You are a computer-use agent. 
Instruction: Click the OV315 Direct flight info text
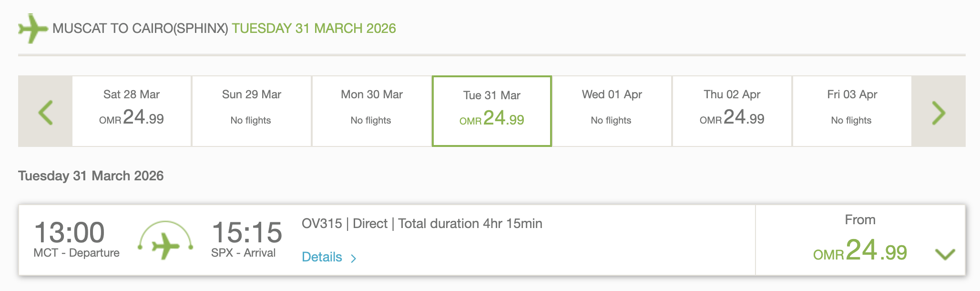[x=422, y=224]
